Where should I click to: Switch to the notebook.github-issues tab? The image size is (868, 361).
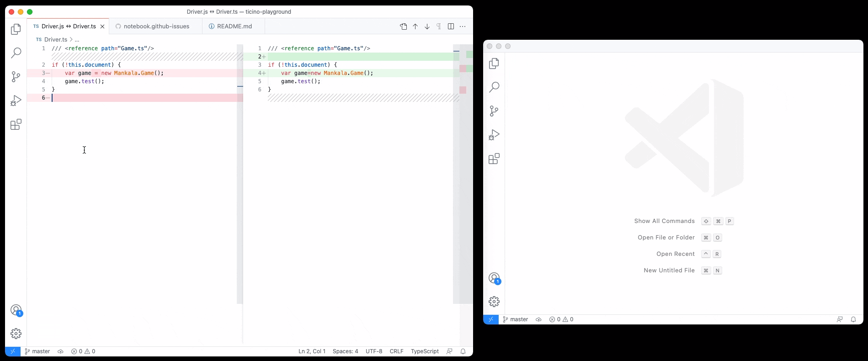click(156, 27)
